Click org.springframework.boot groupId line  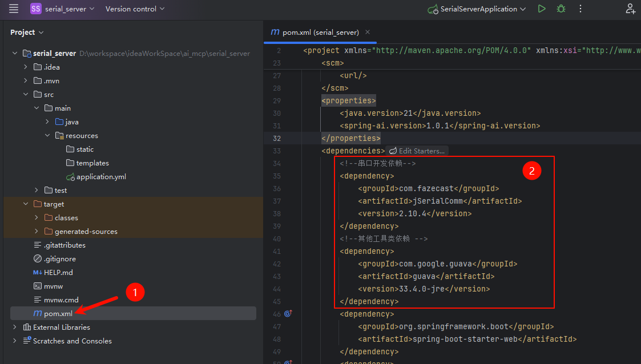click(x=456, y=326)
